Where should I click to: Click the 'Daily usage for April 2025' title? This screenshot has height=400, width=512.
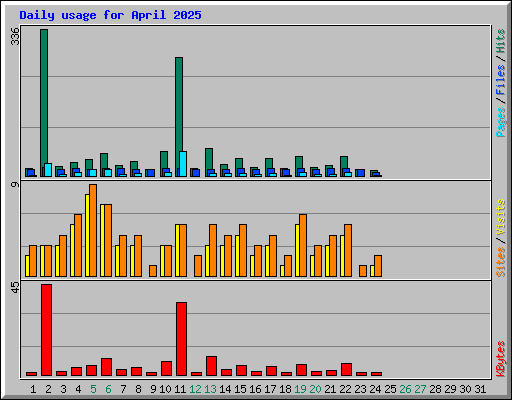[110, 15]
